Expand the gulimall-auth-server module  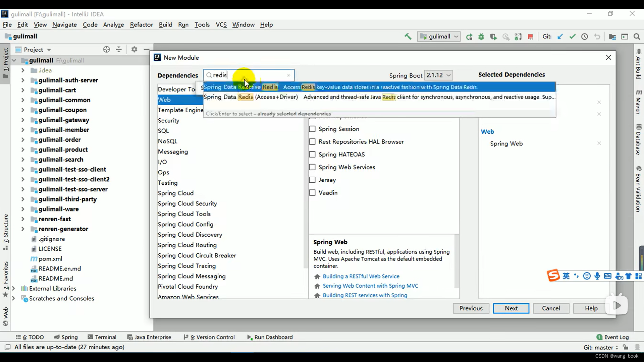point(23,80)
